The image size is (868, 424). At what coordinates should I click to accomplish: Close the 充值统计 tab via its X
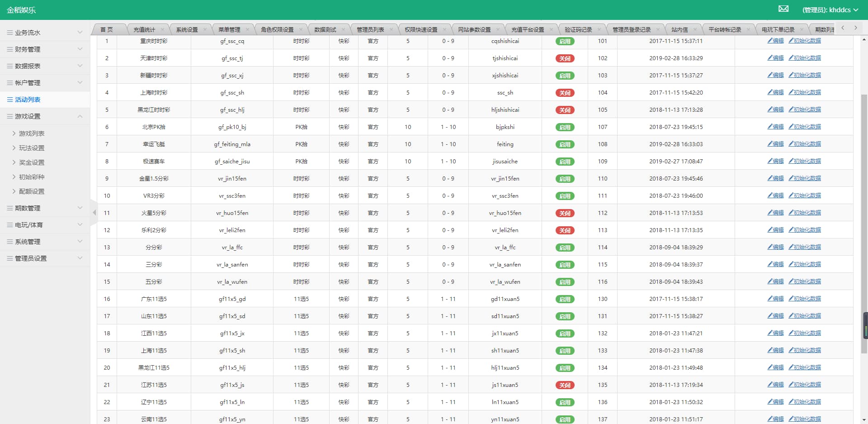point(162,29)
